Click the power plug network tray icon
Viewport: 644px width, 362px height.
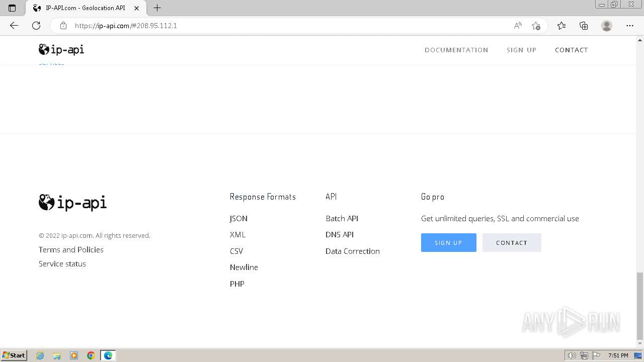[x=584, y=355]
